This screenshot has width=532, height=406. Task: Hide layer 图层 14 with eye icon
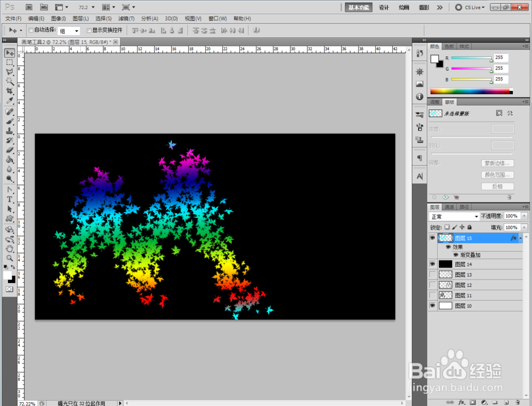(x=432, y=264)
